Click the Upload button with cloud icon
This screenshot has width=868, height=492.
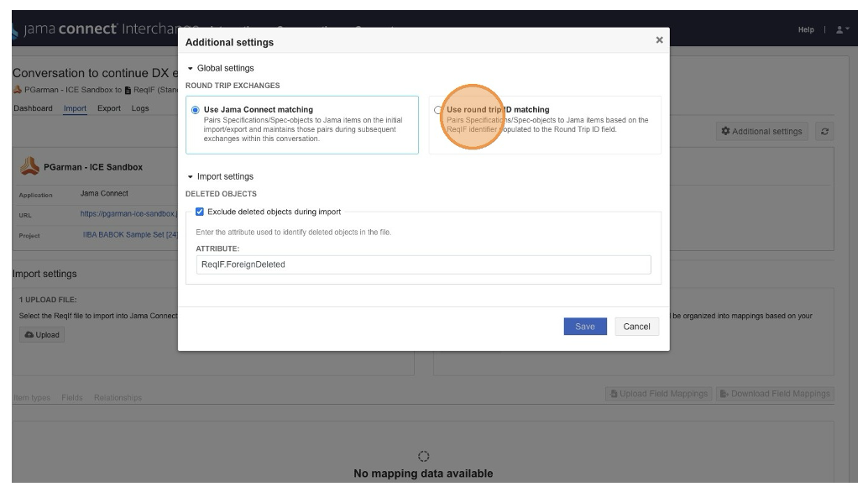tap(42, 335)
